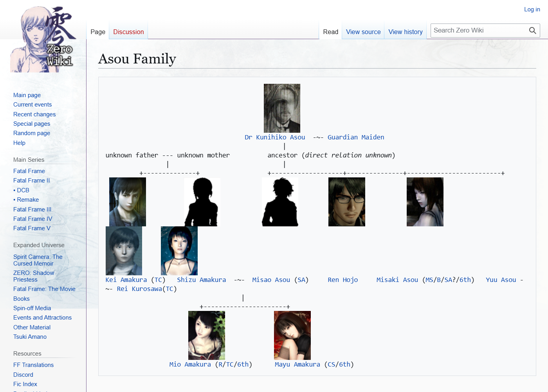Open Recent changes link
Viewport: 548px width, 392px height.
[34, 114]
